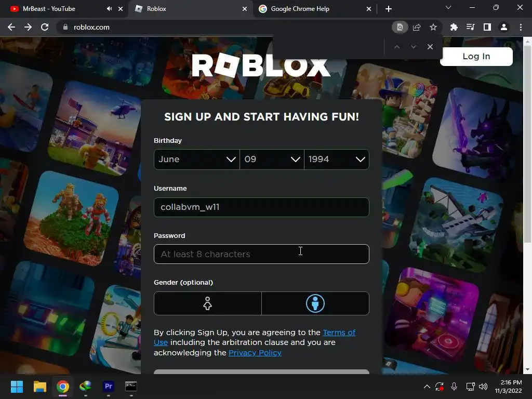Open volume control tray icon
This screenshot has width=532, height=399.
[483, 387]
